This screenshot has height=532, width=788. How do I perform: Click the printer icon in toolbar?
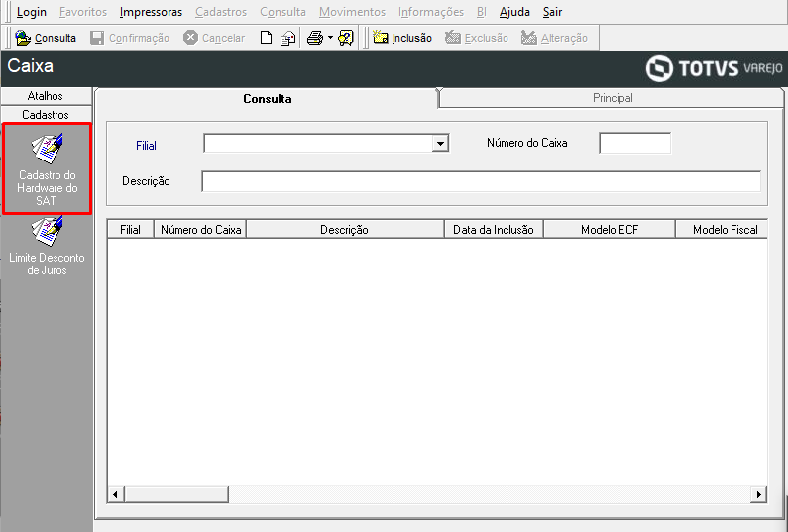(x=315, y=38)
